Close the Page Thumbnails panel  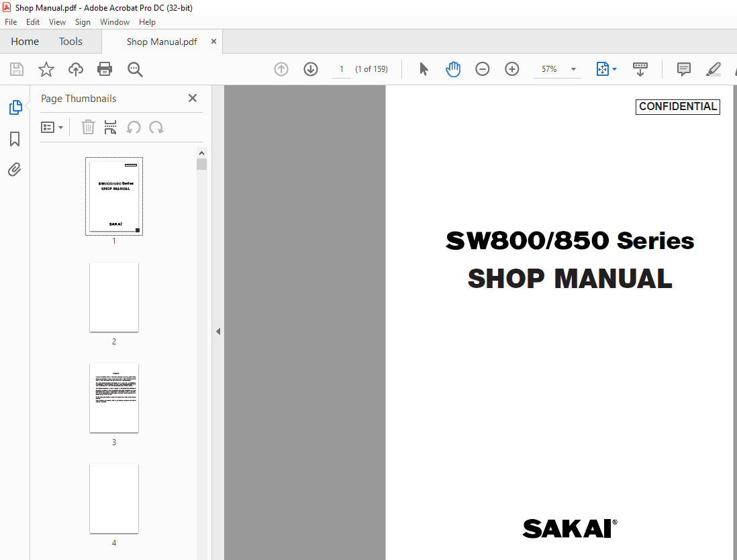click(192, 98)
